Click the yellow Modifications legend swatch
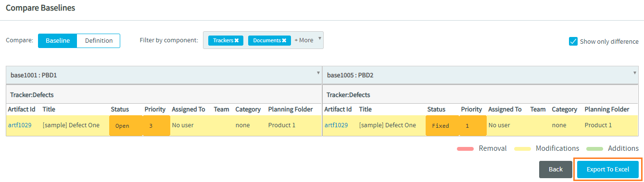Screen dimensions: 644x182 [x=522, y=149]
